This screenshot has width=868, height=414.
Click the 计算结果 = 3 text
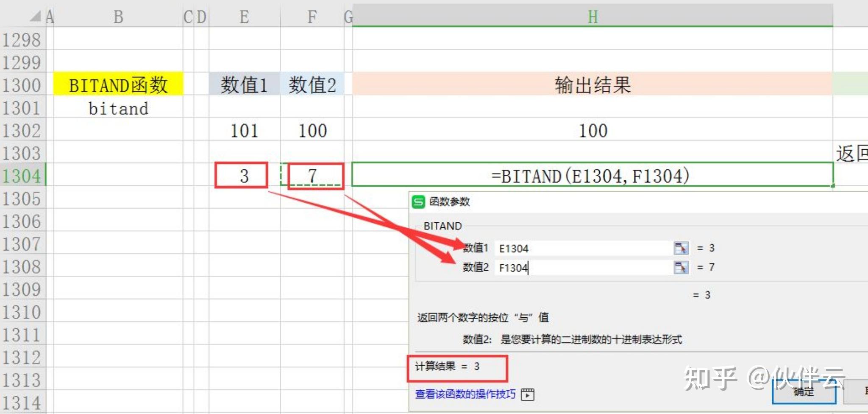447,366
